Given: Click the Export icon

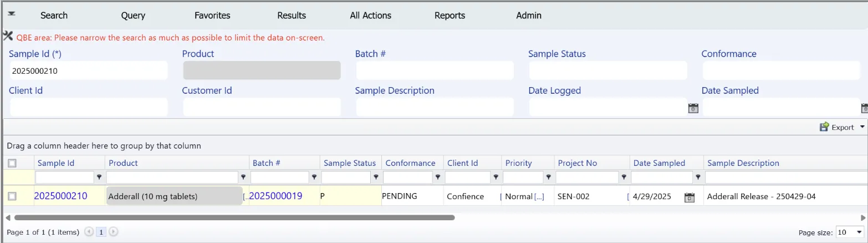Looking at the screenshot, I should (x=824, y=127).
